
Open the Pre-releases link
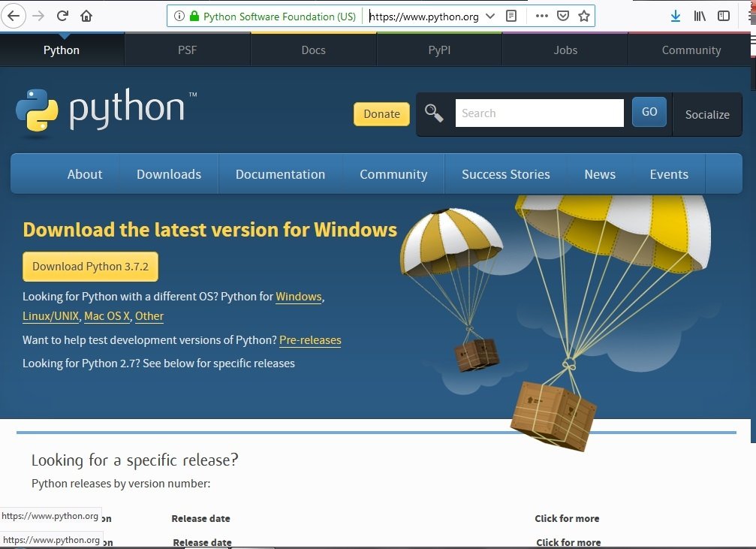point(310,340)
